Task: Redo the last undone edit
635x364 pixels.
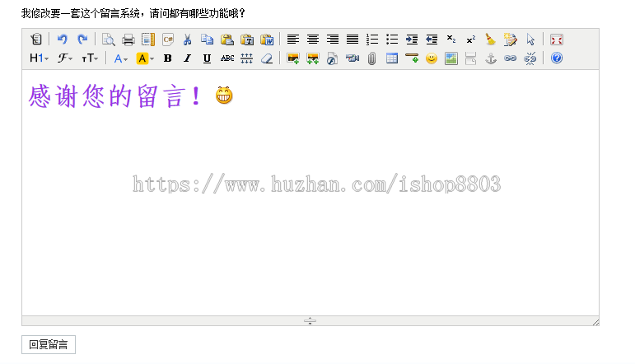Action: [82, 40]
